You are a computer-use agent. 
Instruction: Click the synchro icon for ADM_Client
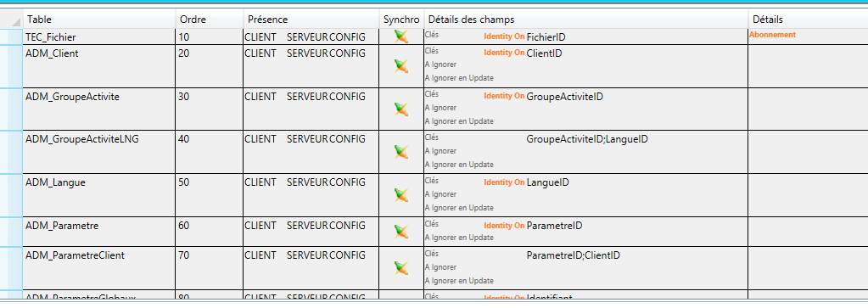pyautogui.click(x=401, y=66)
